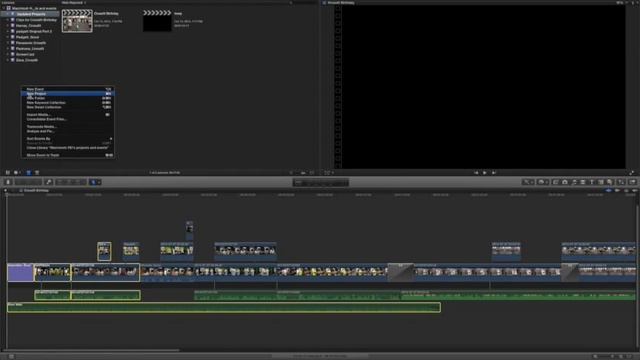
Task: Click the timecode display in toolbar
Action: pyautogui.click(x=321, y=182)
